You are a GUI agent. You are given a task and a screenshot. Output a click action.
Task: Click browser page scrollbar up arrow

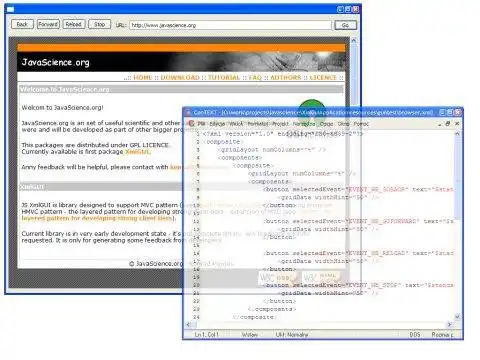[354, 41]
